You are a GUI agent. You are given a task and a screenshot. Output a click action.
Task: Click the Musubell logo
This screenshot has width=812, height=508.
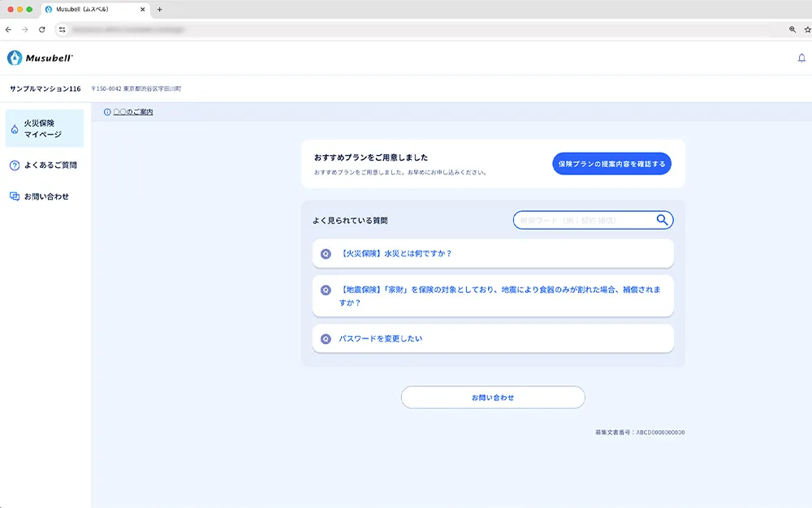tap(41, 58)
